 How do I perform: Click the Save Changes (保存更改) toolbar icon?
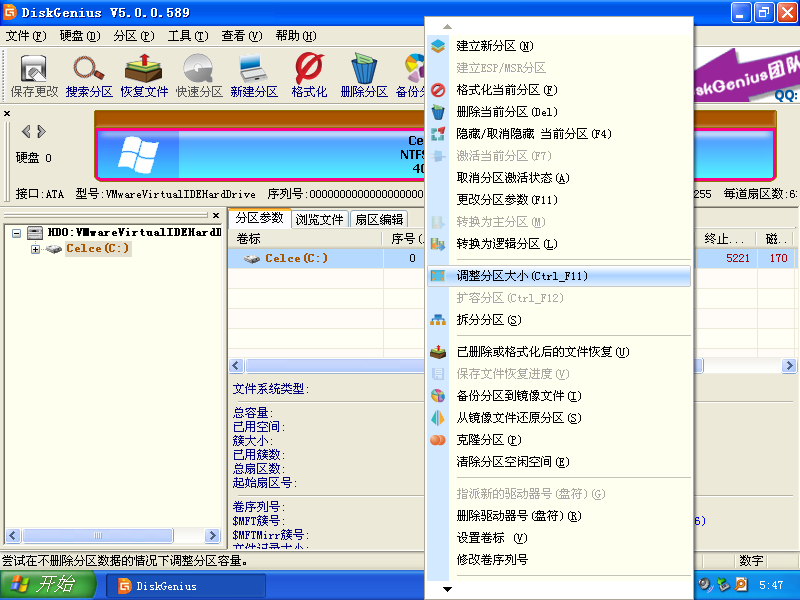click(x=34, y=76)
